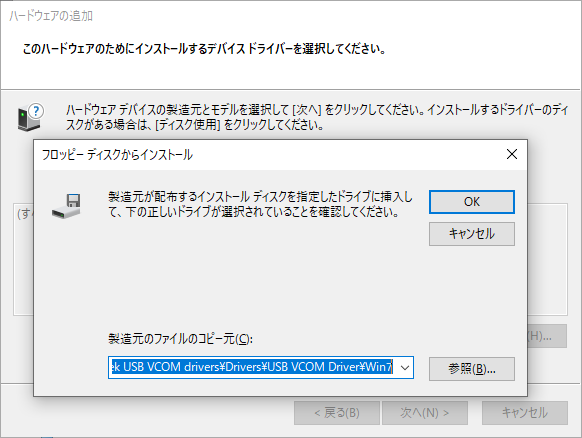Click the hardware help icon in wizard
582x438 pixels.
point(30,117)
